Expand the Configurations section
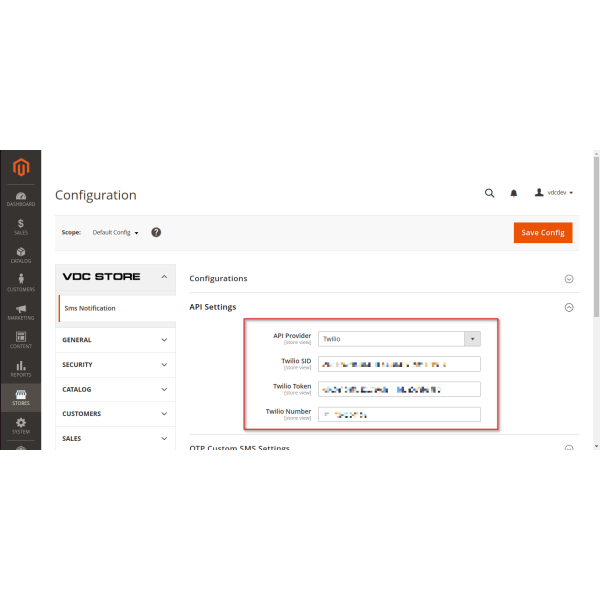The image size is (600, 600). (569, 279)
